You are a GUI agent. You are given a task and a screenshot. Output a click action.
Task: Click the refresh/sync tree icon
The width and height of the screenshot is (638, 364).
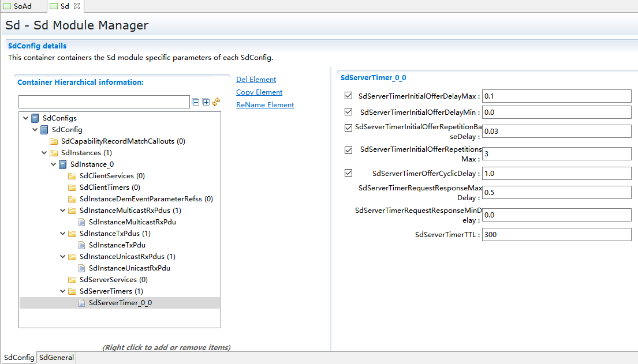click(216, 102)
